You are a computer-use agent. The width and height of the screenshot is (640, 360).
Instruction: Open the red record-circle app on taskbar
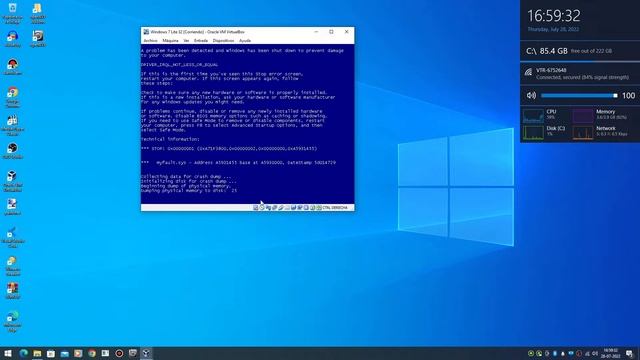tap(119, 353)
